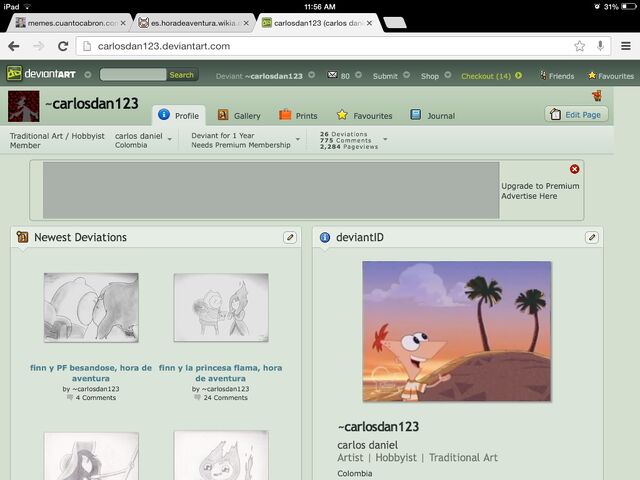Open Checkout (14) link
The image size is (640, 480).
(486, 76)
